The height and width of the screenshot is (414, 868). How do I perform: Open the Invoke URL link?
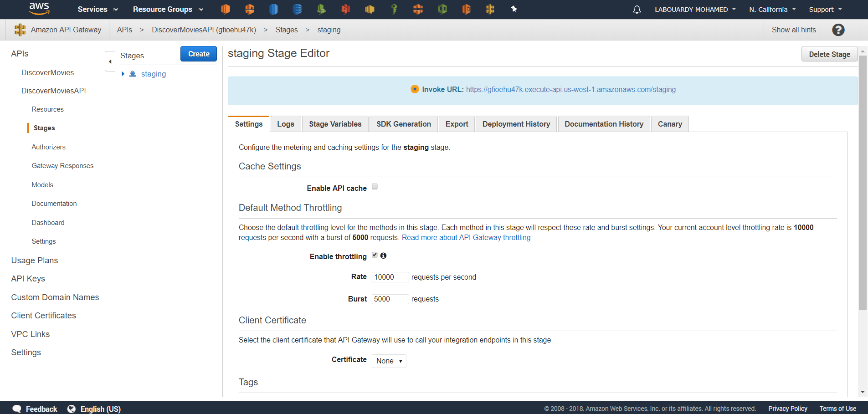(570, 89)
